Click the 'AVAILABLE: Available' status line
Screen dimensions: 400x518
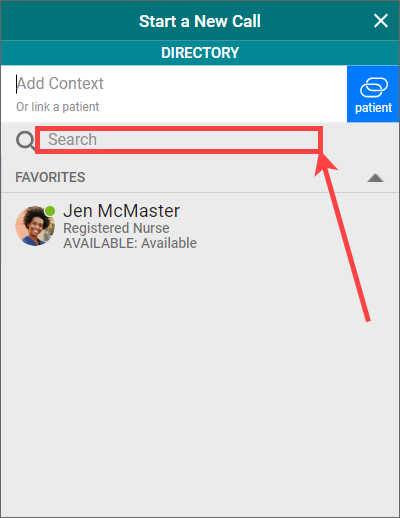[130, 243]
